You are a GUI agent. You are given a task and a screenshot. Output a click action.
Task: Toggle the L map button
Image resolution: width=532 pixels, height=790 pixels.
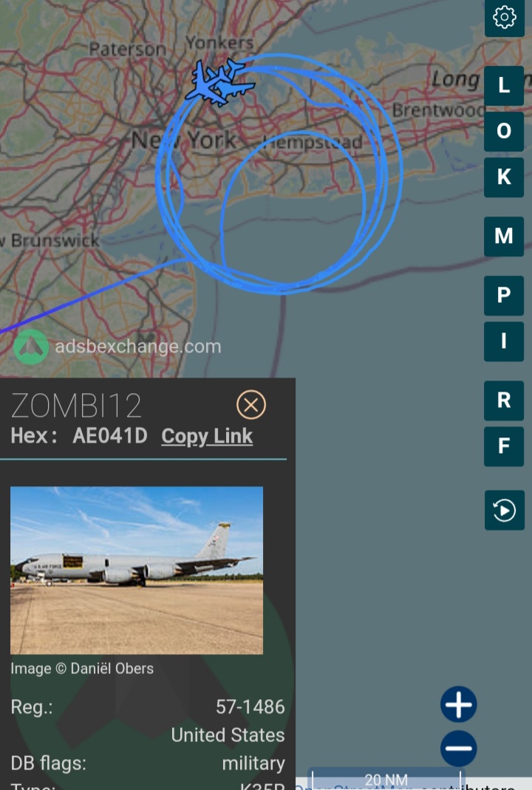pos(504,86)
